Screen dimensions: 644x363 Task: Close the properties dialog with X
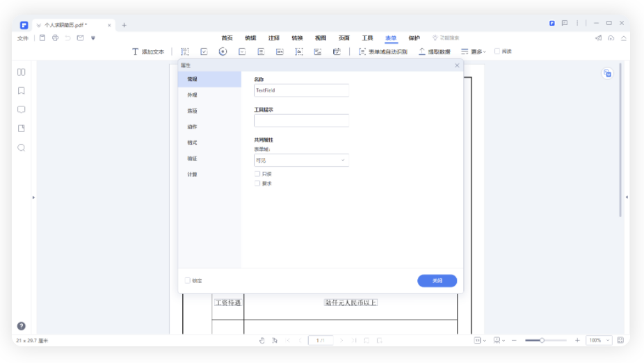[457, 65]
